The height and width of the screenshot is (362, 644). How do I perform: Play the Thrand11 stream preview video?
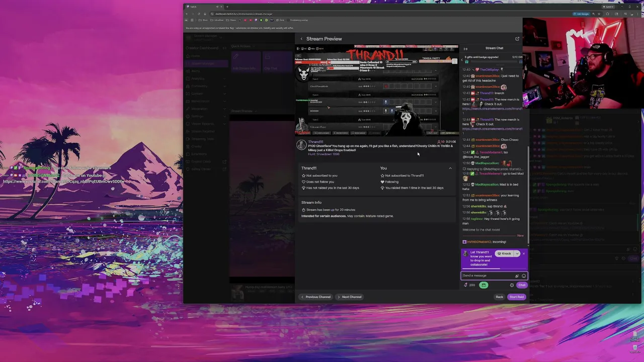point(377,90)
